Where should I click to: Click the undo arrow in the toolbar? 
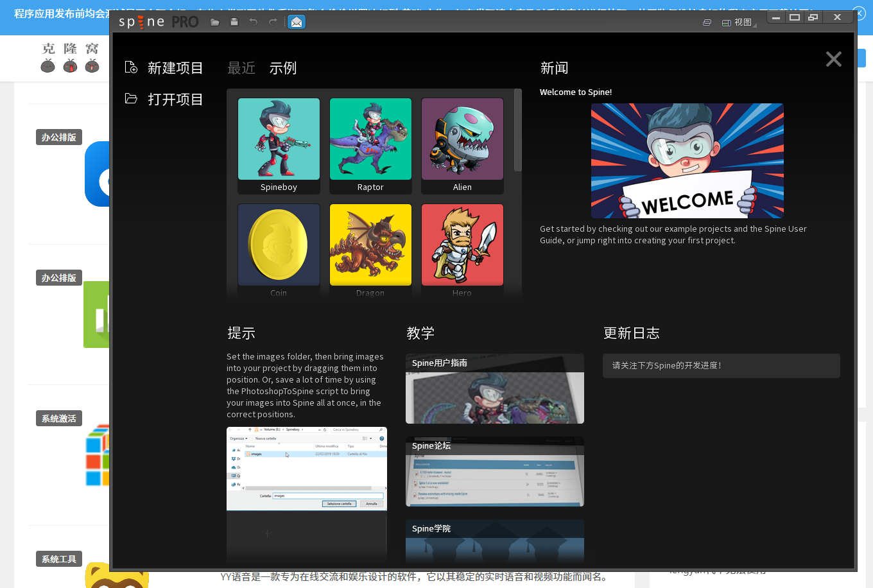[x=254, y=22]
